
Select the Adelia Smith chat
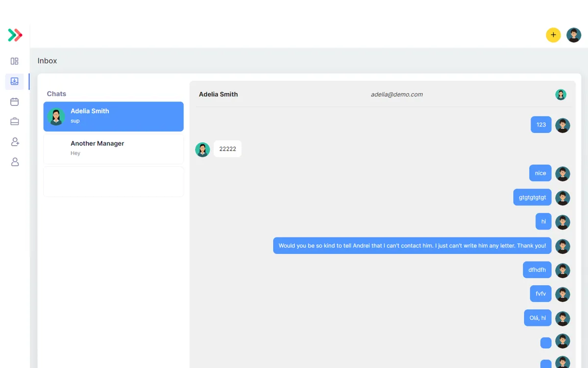[x=114, y=116]
